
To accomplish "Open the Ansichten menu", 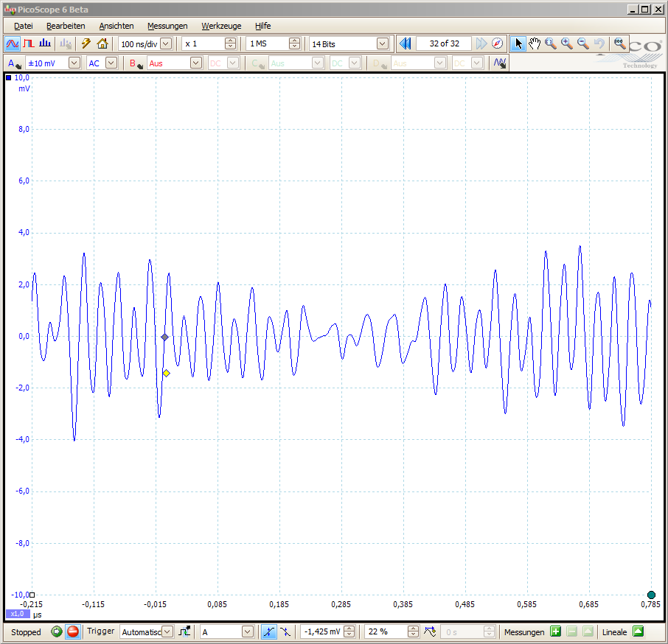I will (116, 26).
